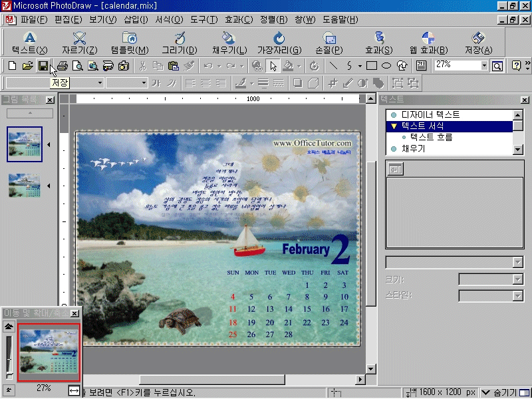The image size is (532, 399).
Task: Open the Help (도움말) menu
Action: tap(340, 20)
